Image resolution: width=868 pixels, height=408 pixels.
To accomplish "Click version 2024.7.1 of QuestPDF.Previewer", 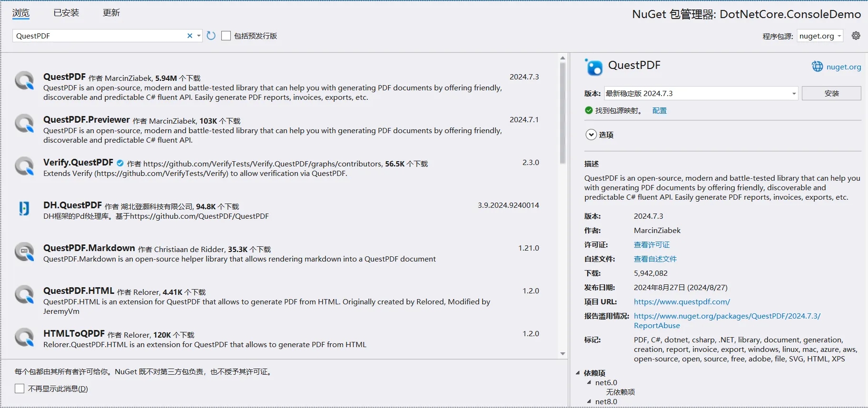I will (524, 119).
